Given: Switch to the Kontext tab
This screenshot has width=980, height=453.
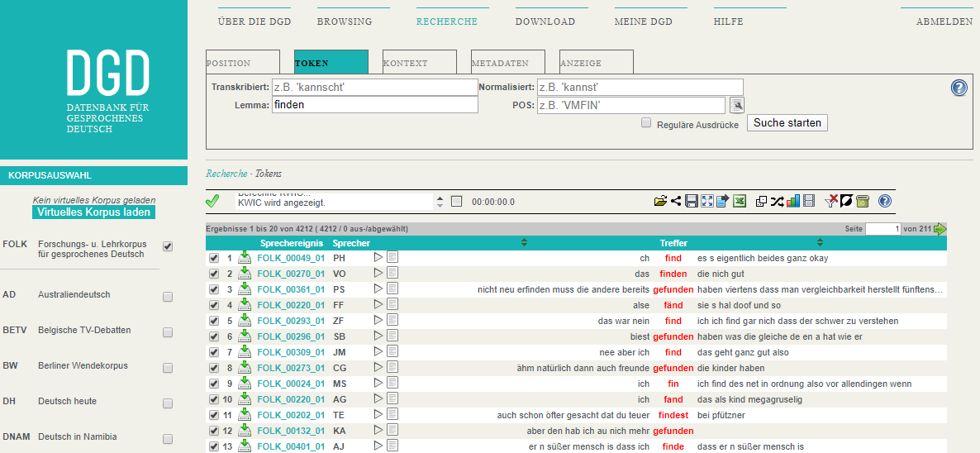Looking at the screenshot, I should tap(420, 63).
